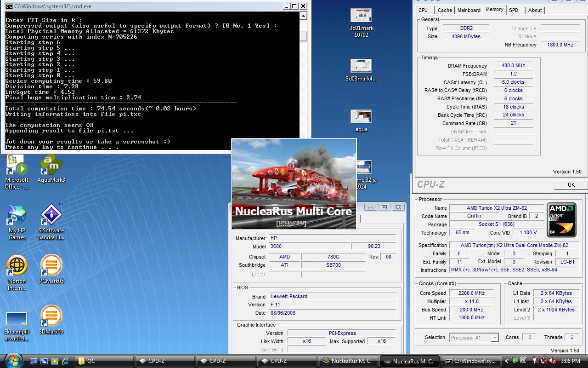This screenshot has width=588, height=368.
Task: Open the Processor #1 selection dropdown
Action: pyautogui.click(x=474, y=338)
